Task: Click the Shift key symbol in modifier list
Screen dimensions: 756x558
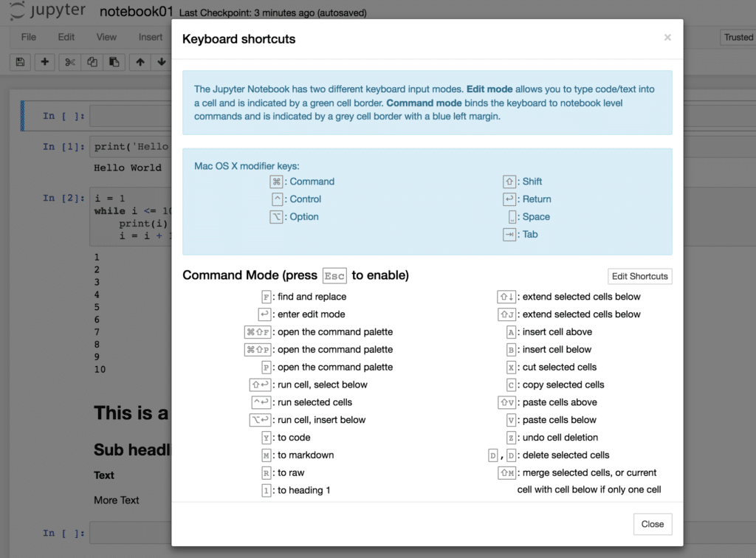Action: (x=509, y=182)
